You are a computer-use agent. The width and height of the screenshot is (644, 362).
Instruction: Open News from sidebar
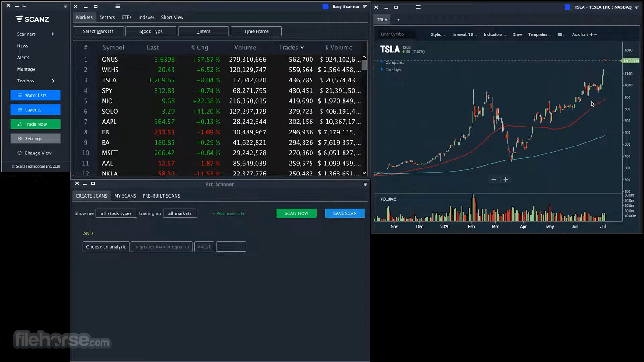coord(22,46)
